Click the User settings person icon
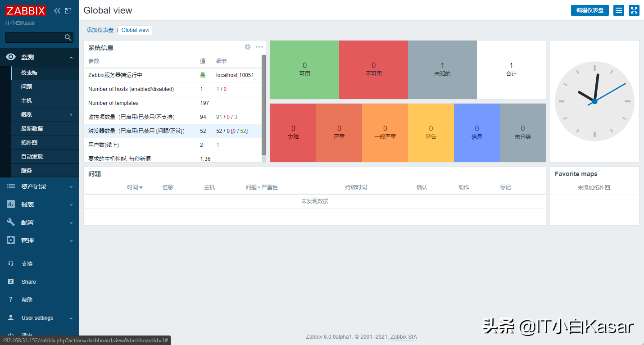 pos(10,318)
